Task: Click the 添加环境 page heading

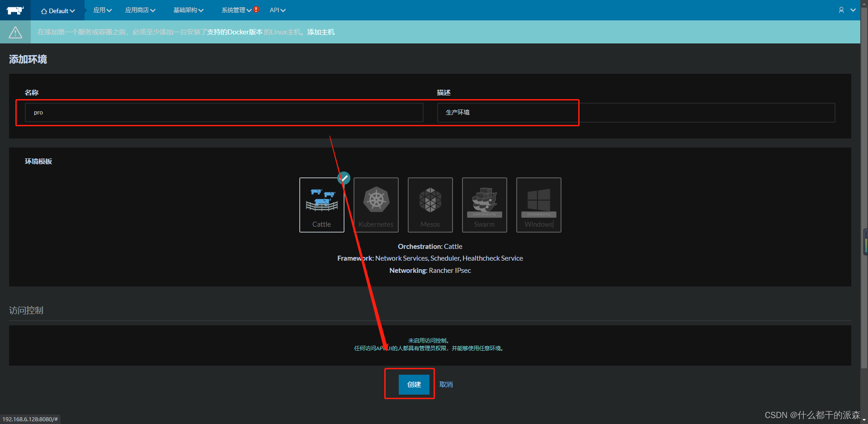Action: pos(28,59)
